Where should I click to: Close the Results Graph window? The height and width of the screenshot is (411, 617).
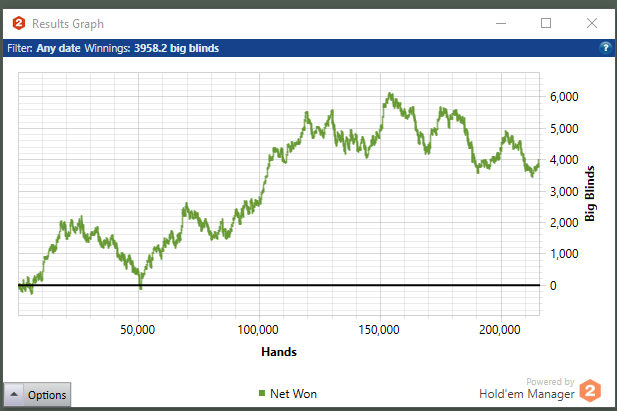coord(592,23)
